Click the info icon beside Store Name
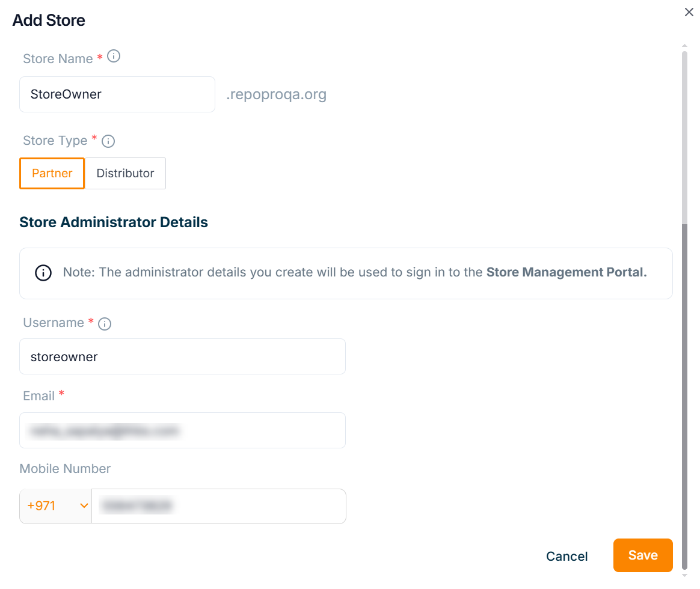 (113, 57)
